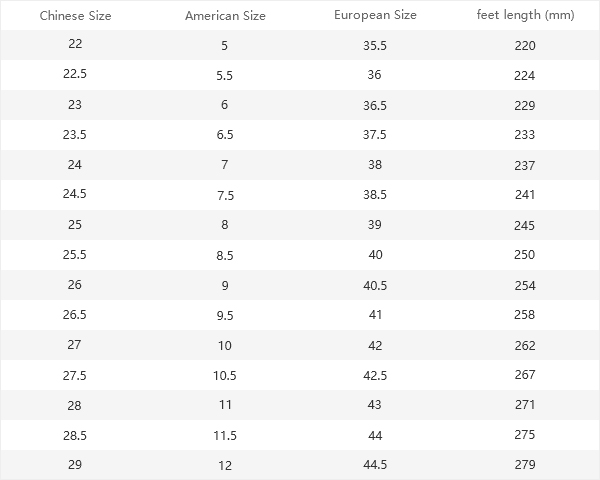Screen dimensions: 600x480
Task: Select Chinese size 24 cell
Action: tap(75, 165)
